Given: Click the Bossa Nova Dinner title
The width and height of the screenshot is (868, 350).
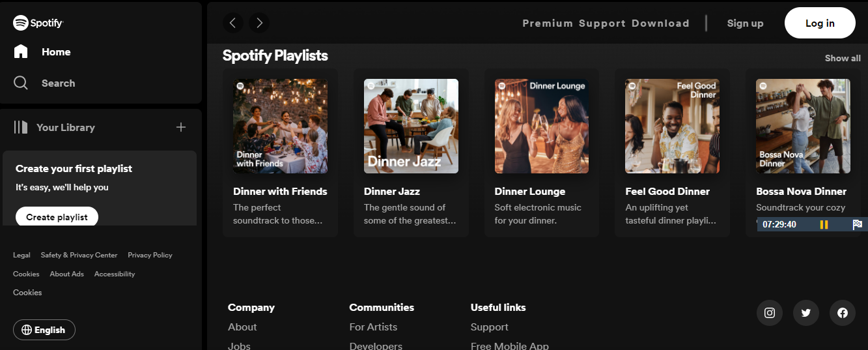Looking at the screenshot, I should (x=802, y=192).
